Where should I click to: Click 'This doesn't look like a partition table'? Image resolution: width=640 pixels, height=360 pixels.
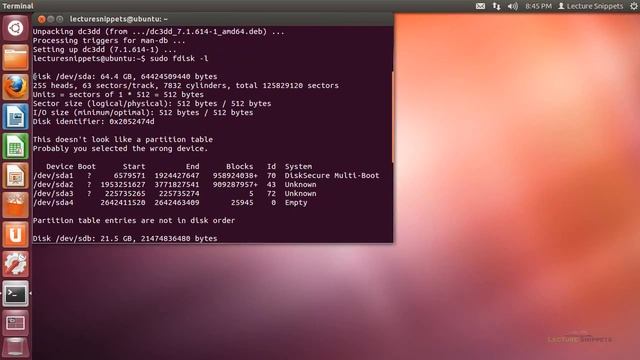[x=123, y=140]
